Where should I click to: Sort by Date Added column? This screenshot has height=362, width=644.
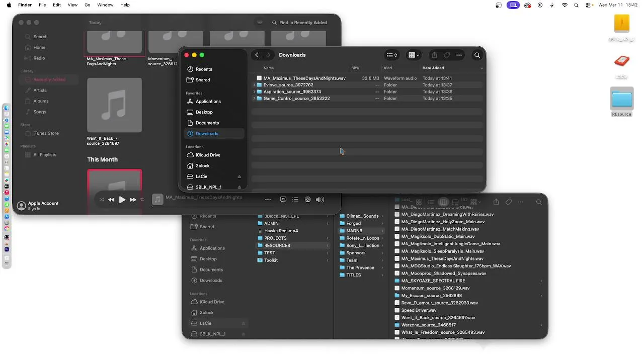(x=433, y=68)
